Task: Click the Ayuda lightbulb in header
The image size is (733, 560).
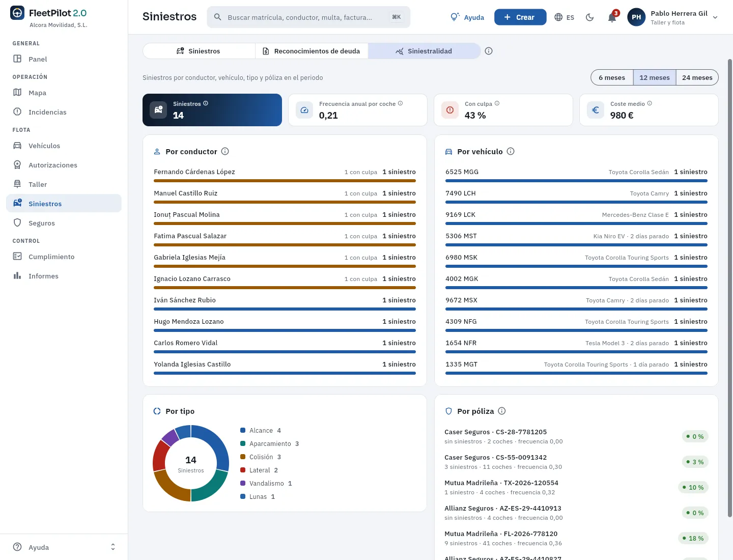Action: pyautogui.click(x=467, y=17)
